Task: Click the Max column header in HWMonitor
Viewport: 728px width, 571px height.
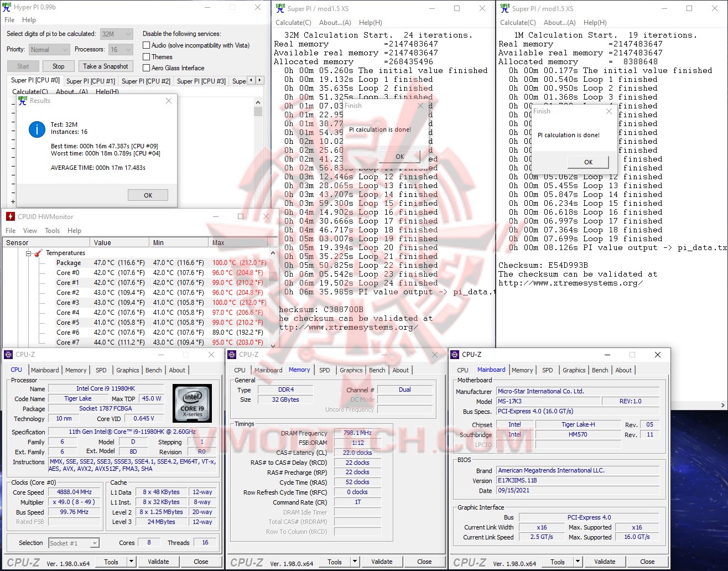Action: (x=238, y=242)
